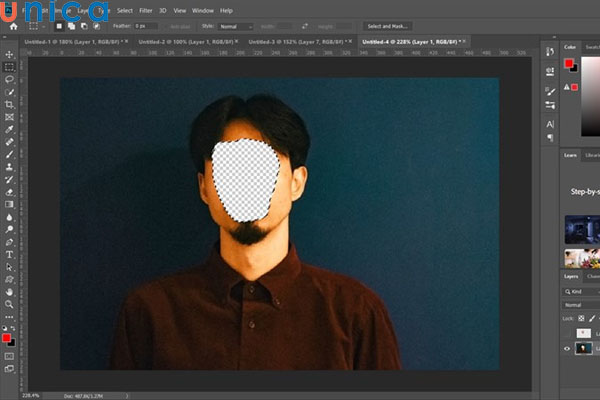Viewport: 600px width, 400px height.
Task: Select the Clone Stamp tool
Action: (9, 167)
